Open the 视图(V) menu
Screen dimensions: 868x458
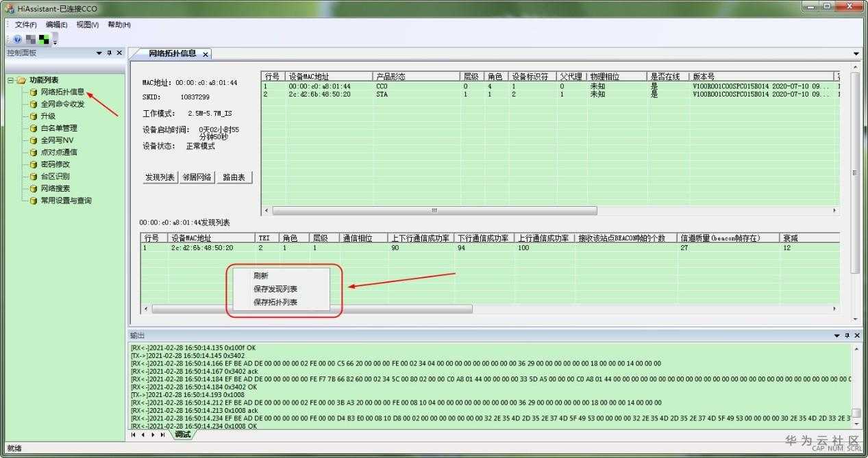pos(87,25)
